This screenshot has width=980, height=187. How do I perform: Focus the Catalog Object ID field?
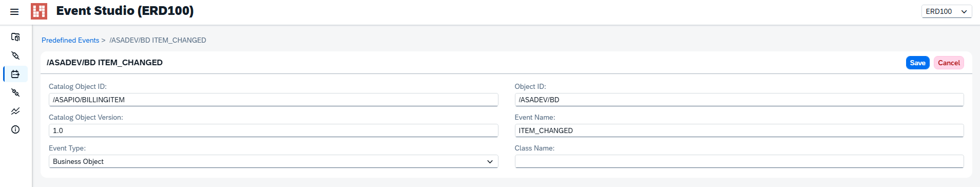tap(273, 100)
